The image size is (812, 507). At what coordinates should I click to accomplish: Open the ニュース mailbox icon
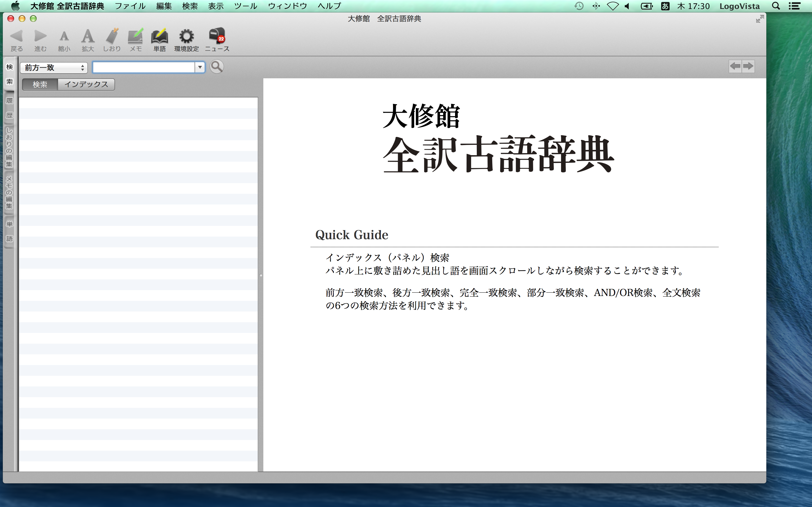[x=217, y=37]
